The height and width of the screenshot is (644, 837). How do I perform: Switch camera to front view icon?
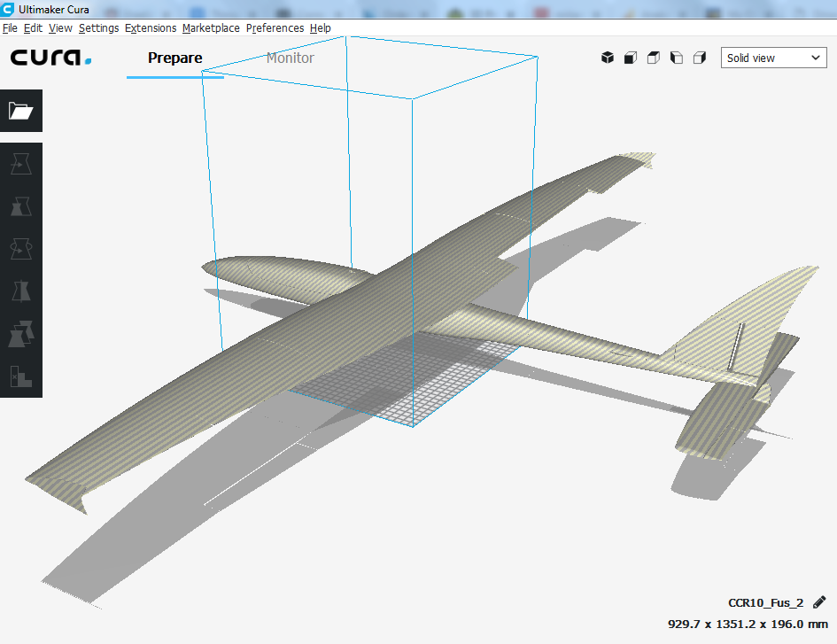(x=631, y=58)
